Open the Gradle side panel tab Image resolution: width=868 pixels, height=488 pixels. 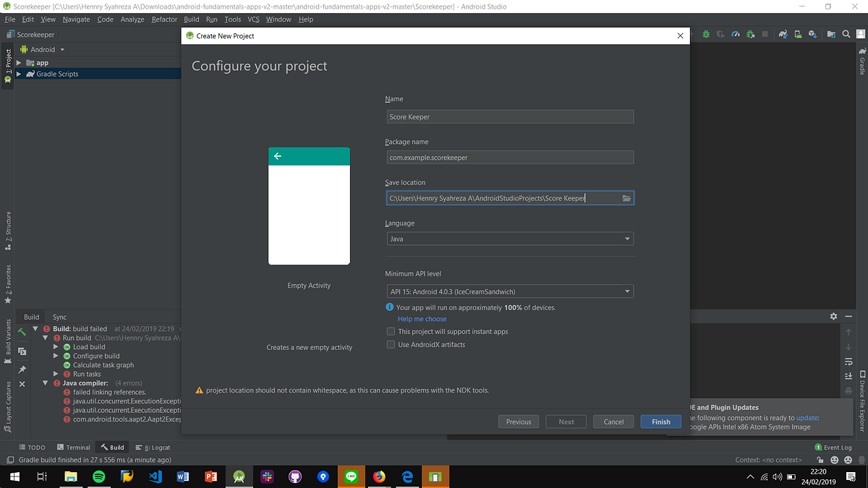[862, 61]
